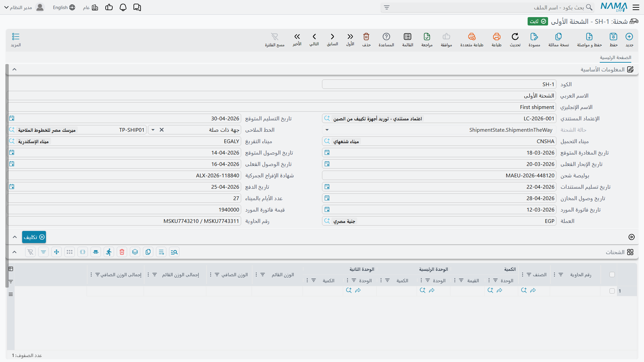Viewport: 644px width, 362px height.
Task: Click the Adapt (تكليف) button
Action: (34, 237)
